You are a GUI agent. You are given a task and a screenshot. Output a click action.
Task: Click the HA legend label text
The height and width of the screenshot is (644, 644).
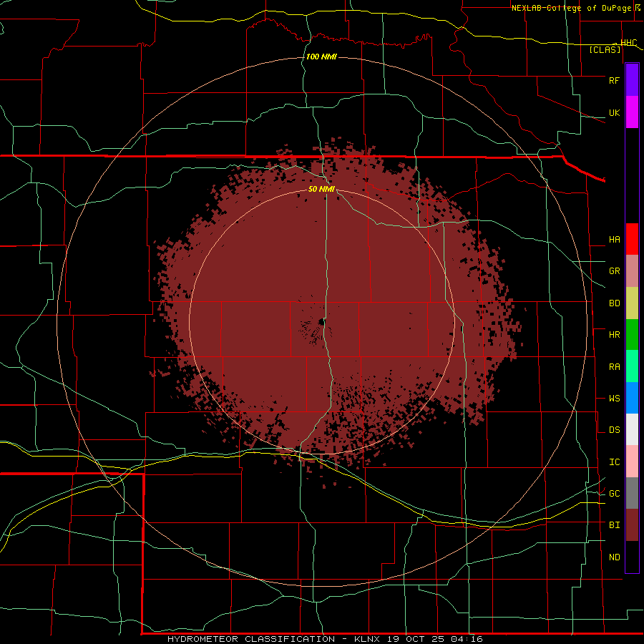[x=614, y=239]
